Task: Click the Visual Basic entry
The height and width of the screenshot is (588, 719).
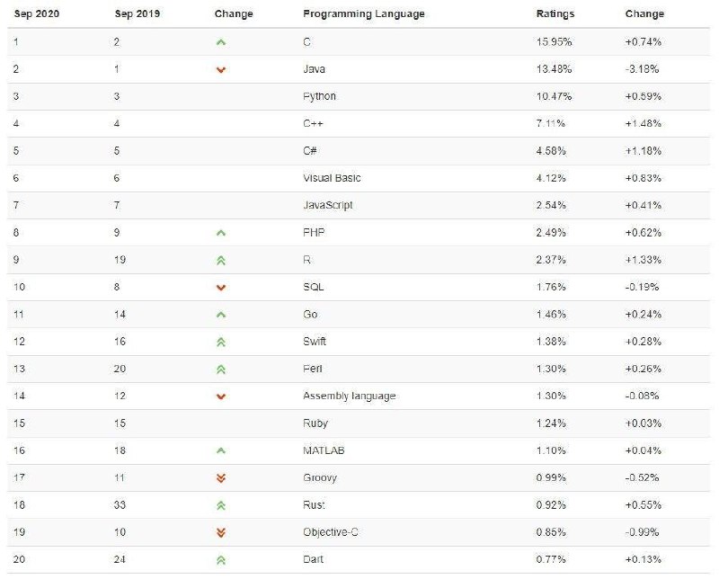Action: pyautogui.click(x=332, y=178)
